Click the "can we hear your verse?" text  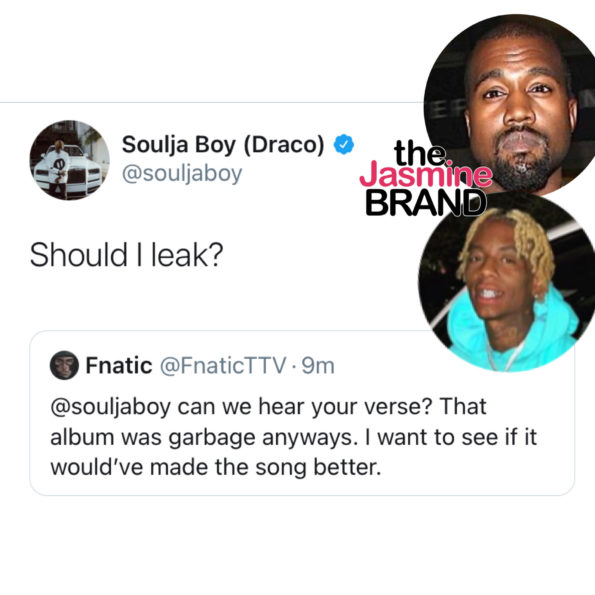tap(305, 408)
